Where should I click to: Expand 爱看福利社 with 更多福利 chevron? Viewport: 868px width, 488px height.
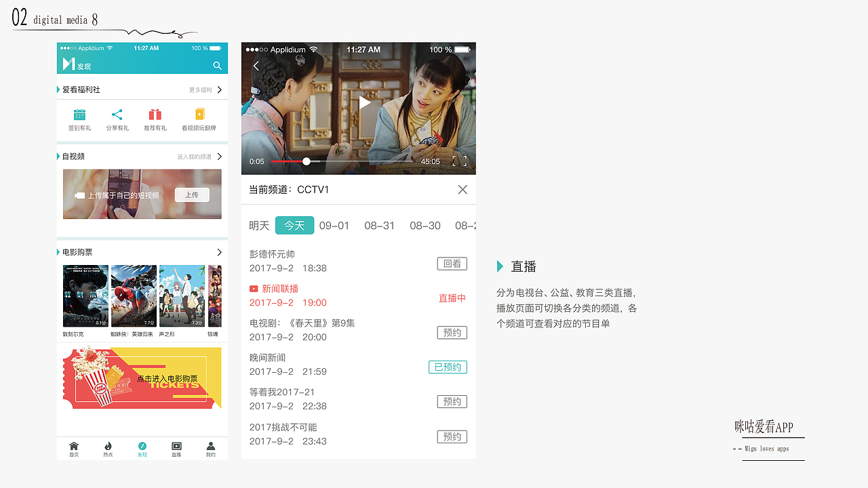click(x=220, y=89)
